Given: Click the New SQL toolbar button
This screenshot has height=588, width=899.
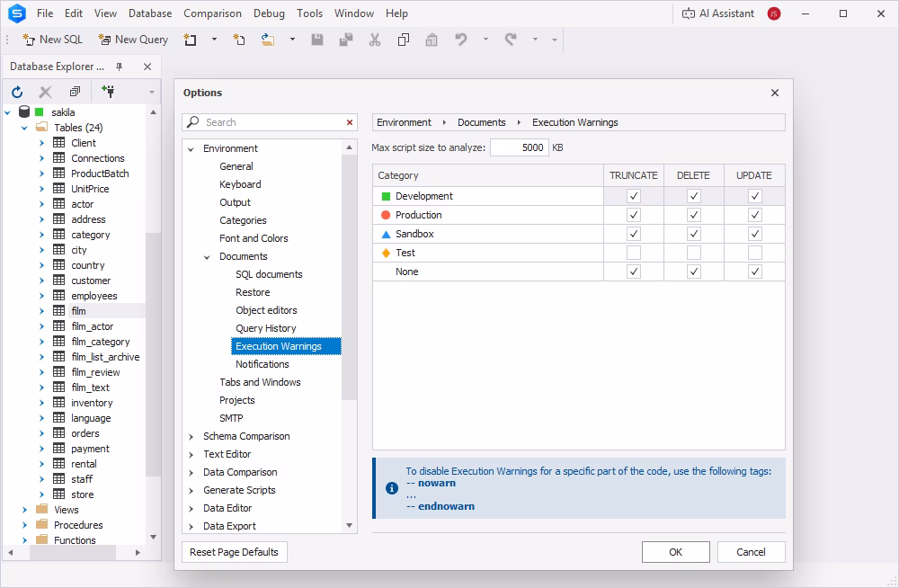Looking at the screenshot, I should click(x=52, y=39).
